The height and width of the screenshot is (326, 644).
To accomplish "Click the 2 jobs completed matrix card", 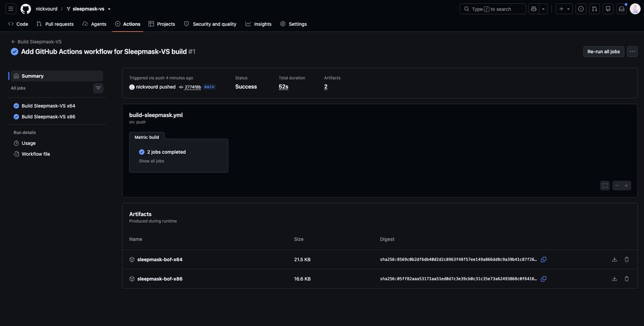I will coord(179,156).
